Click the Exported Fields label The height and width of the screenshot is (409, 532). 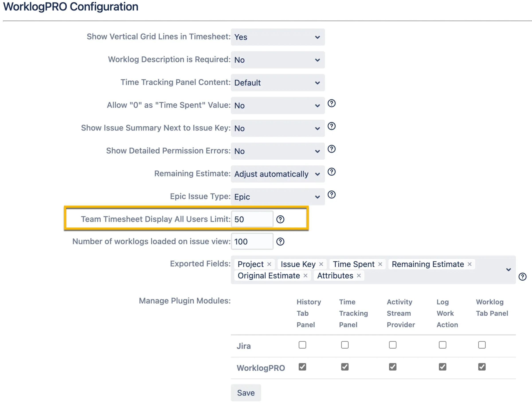[200, 264]
